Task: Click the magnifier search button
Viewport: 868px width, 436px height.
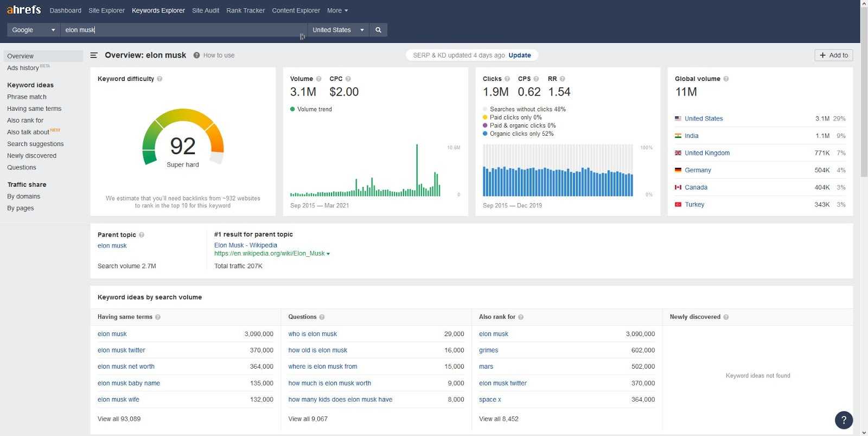Action: click(x=378, y=30)
